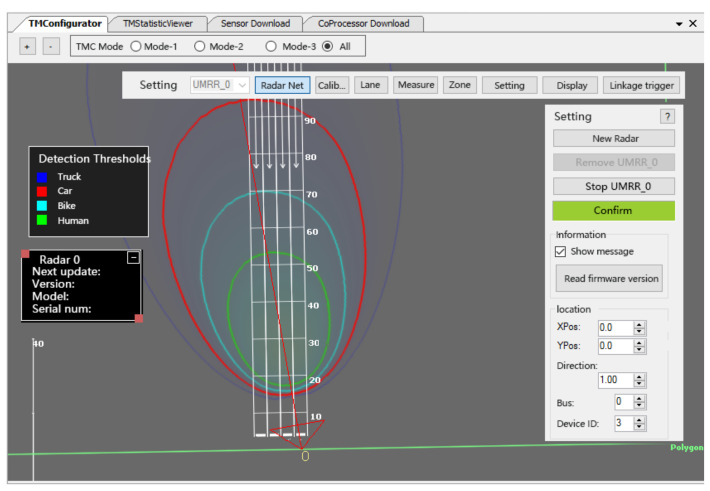The height and width of the screenshot is (491, 710).
Task: Collapse the Radar 0 info box
Action: pos(133,258)
